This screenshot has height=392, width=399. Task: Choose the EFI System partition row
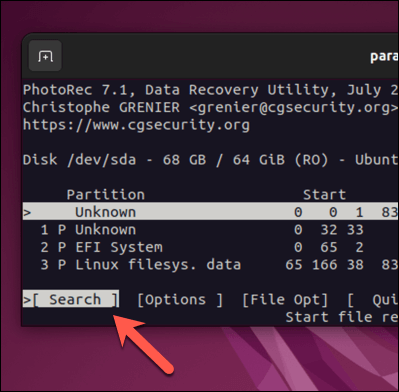tap(211, 247)
